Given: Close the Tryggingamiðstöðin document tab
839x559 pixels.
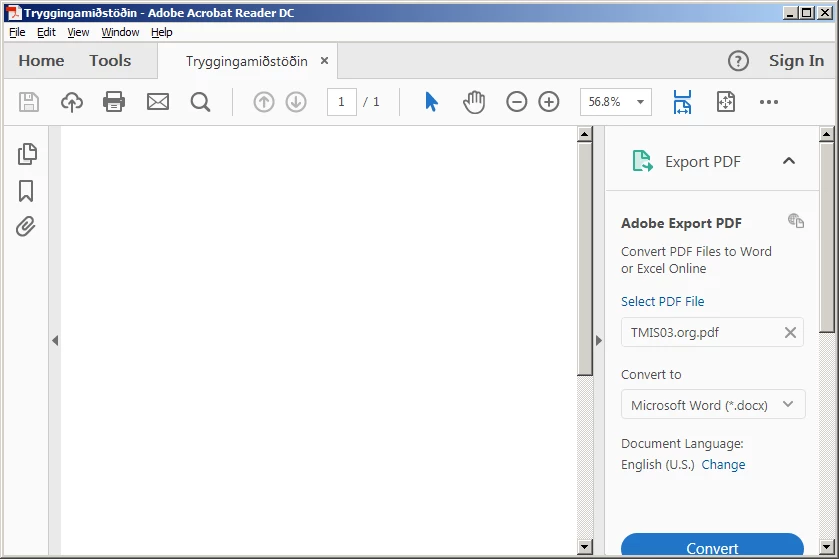Looking at the screenshot, I should 324,61.
